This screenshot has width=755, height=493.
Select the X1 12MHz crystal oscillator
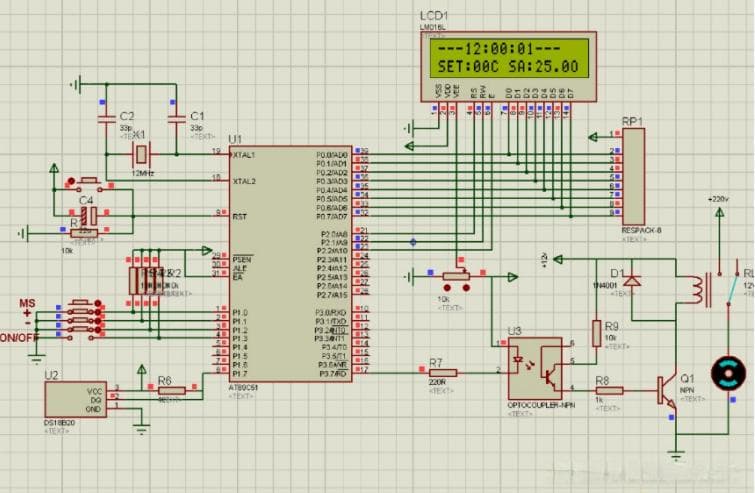[141, 154]
